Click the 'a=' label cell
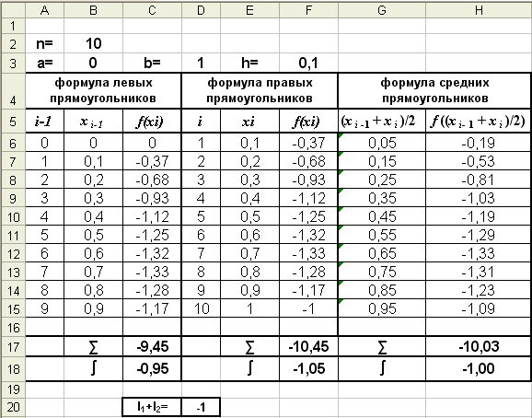This screenshot has height=418, width=532. [x=44, y=63]
